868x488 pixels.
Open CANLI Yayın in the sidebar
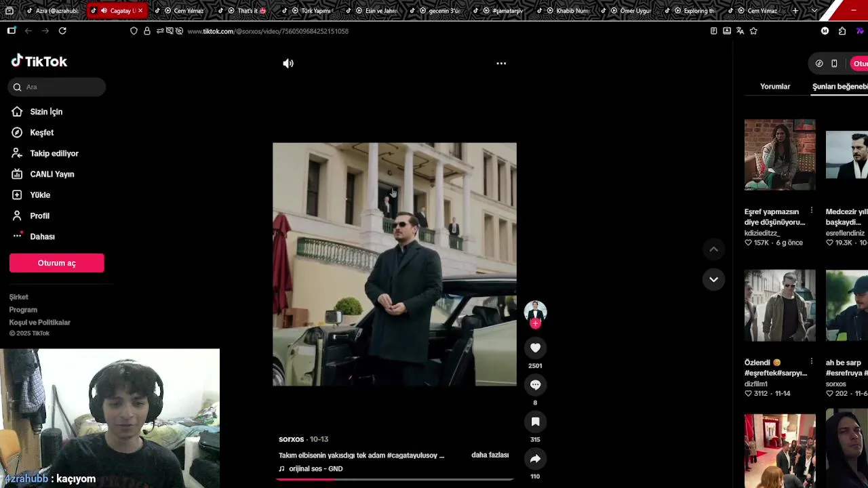pyautogui.click(x=52, y=174)
